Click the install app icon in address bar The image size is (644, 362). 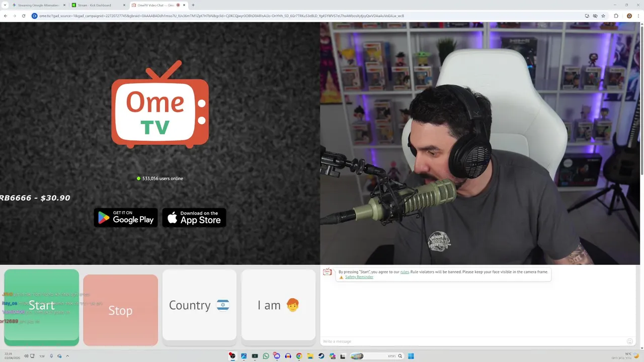[587, 16]
